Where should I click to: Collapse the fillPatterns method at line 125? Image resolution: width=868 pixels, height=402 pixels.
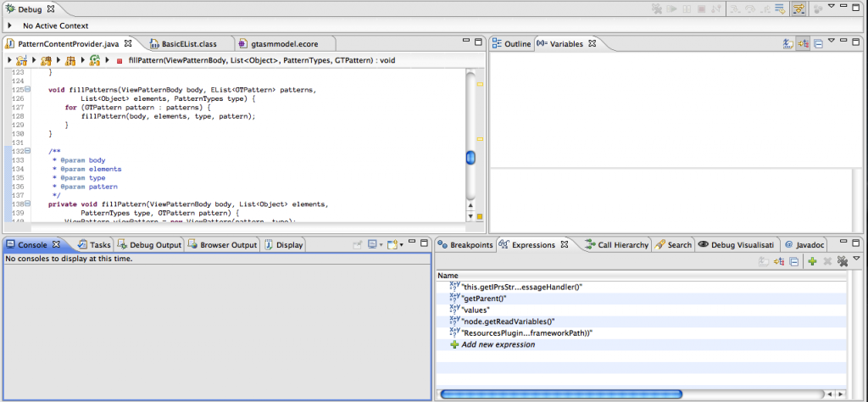tap(27, 89)
